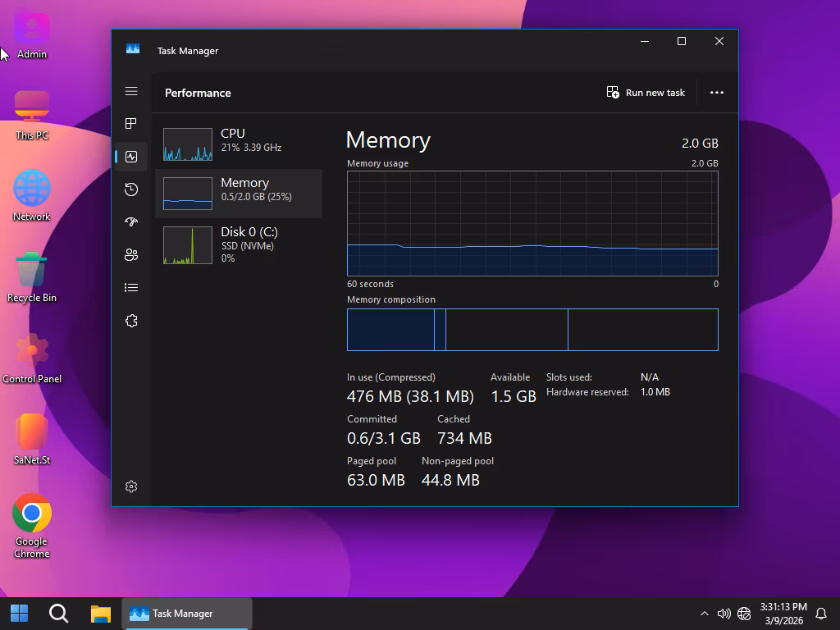The width and height of the screenshot is (840, 630).
Task: Select Disk 0 (C:) performance item
Action: (239, 244)
